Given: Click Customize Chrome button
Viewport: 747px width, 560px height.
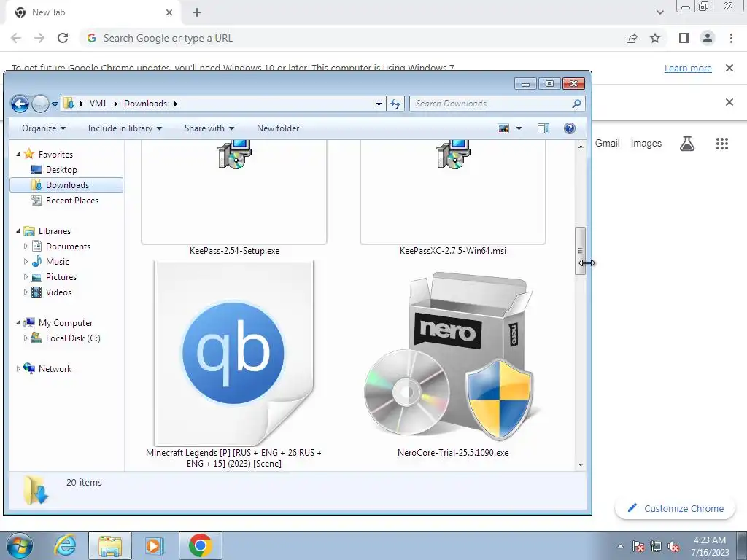Looking at the screenshot, I should click(x=676, y=508).
